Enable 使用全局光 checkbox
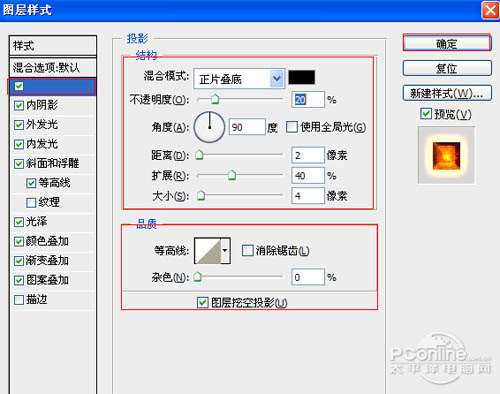The image size is (500, 394). 292,127
